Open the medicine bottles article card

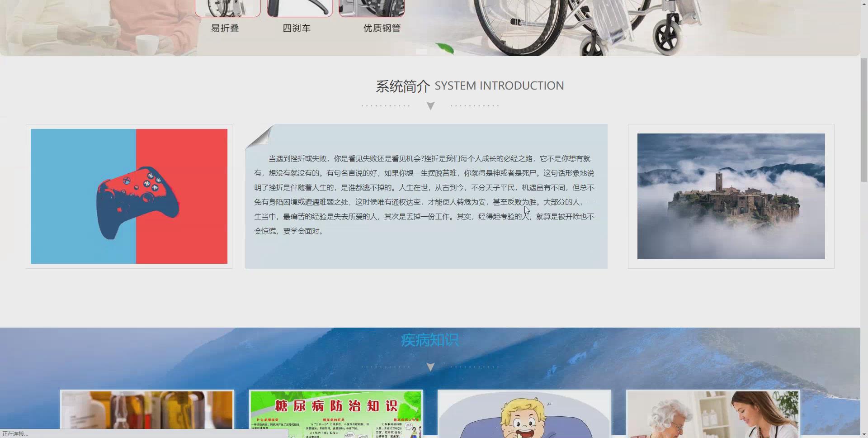point(147,413)
